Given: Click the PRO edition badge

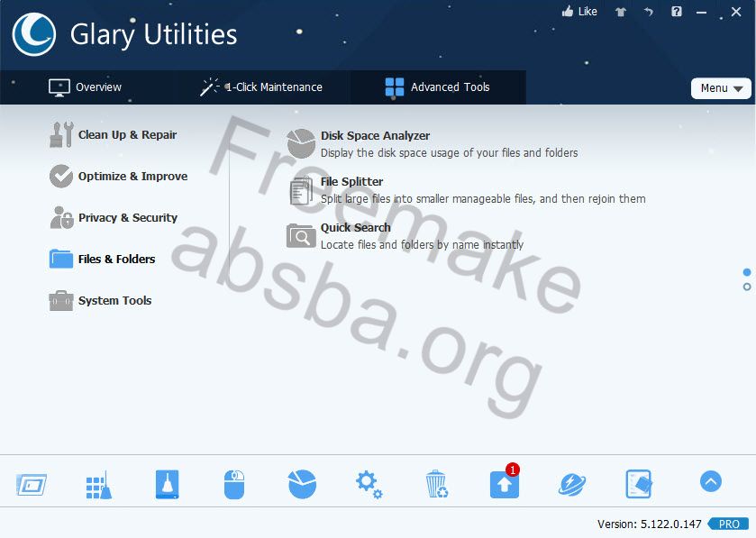Looking at the screenshot, I should pyautogui.click(x=729, y=524).
